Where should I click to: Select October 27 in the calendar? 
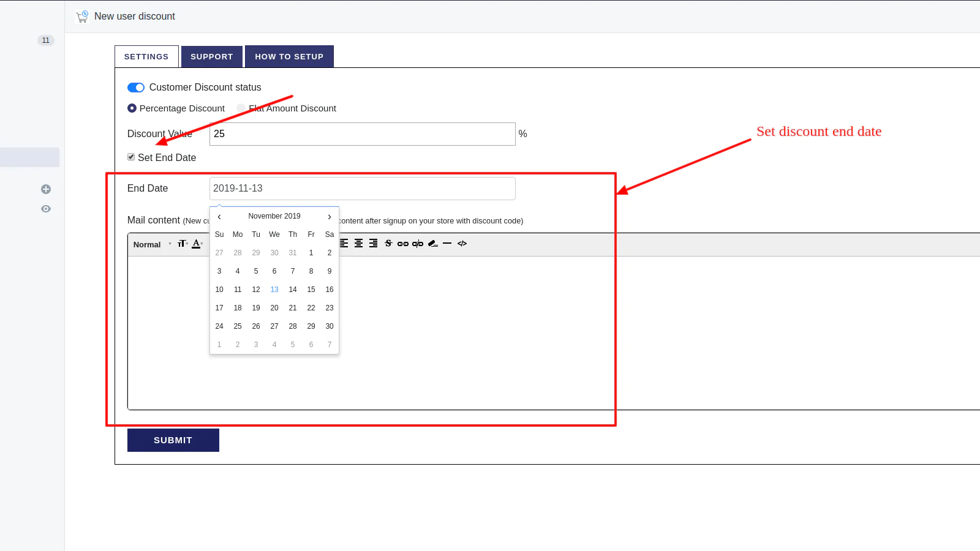click(219, 253)
